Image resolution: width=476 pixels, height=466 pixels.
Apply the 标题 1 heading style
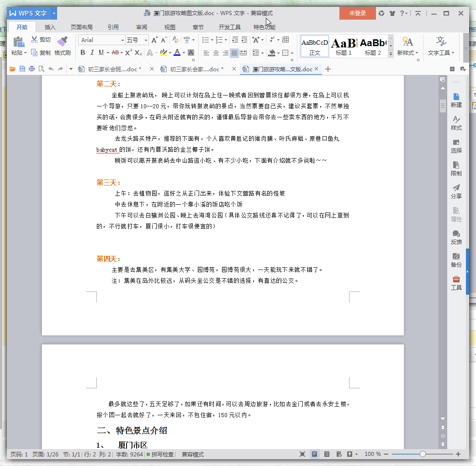344,46
